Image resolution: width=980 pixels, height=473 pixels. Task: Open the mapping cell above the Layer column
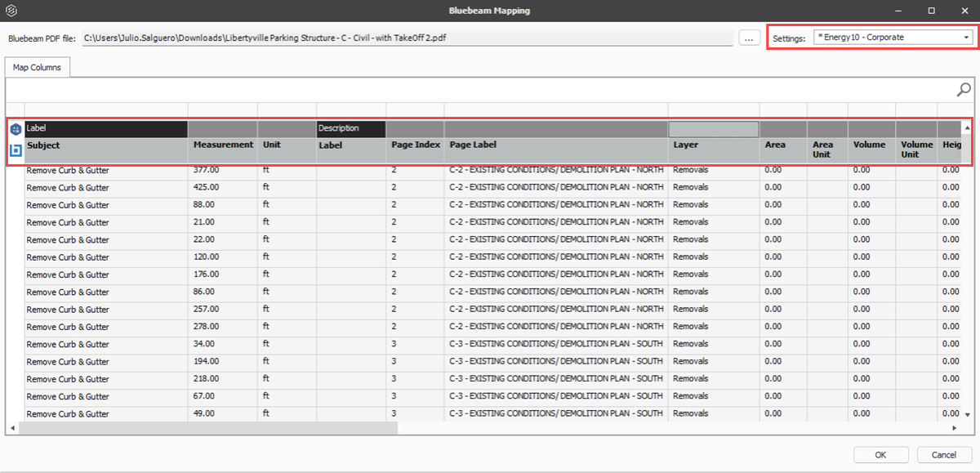click(713, 128)
